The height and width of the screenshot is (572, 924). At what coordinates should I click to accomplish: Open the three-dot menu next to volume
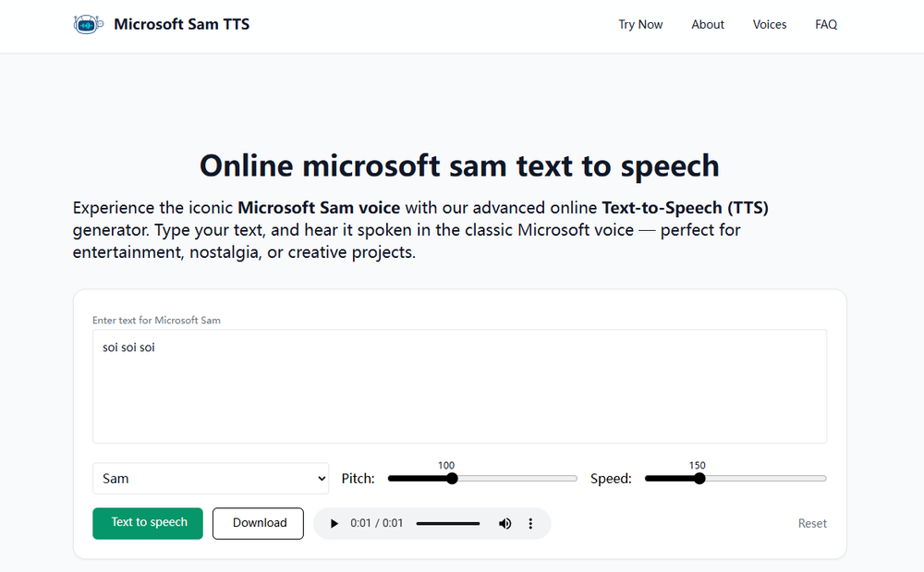pos(530,523)
